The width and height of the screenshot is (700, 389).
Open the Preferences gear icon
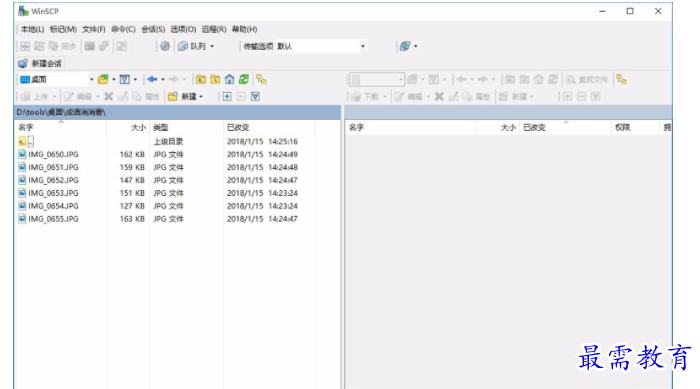pyautogui.click(x=165, y=46)
